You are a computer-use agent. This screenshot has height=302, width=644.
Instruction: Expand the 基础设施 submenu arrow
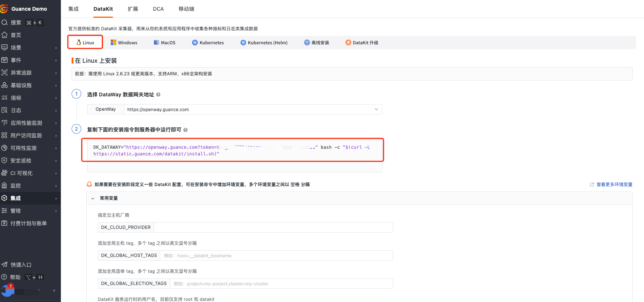56,86
